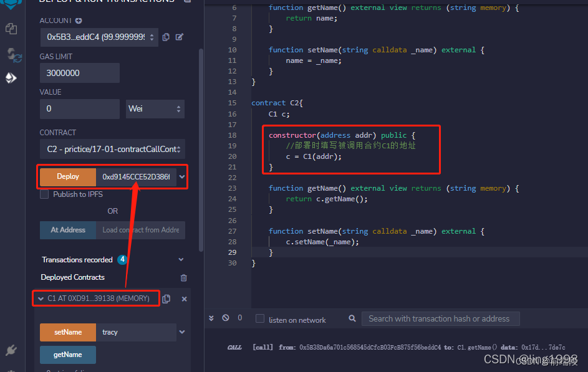588x372 pixels.
Task: Expand the setName parameters chevron
Action: (x=182, y=332)
